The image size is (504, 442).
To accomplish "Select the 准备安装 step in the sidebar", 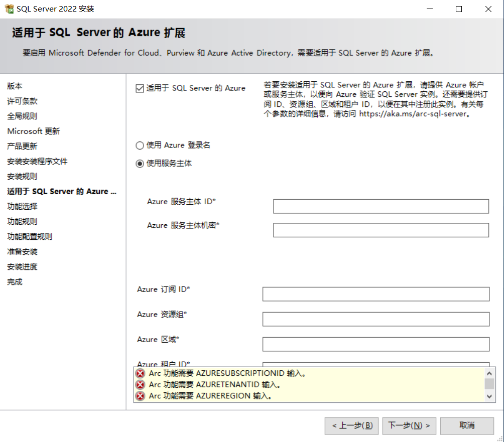I will click(22, 251).
